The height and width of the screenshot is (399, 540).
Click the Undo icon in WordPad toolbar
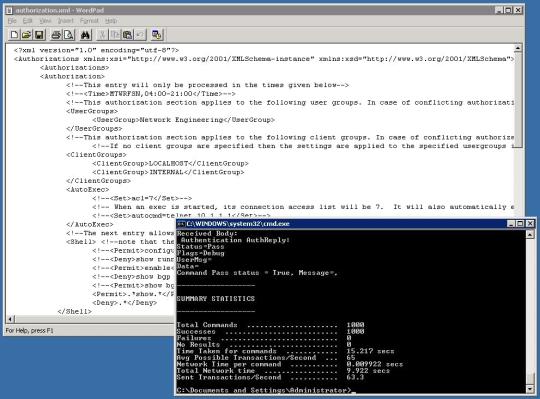click(x=140, y=35)
